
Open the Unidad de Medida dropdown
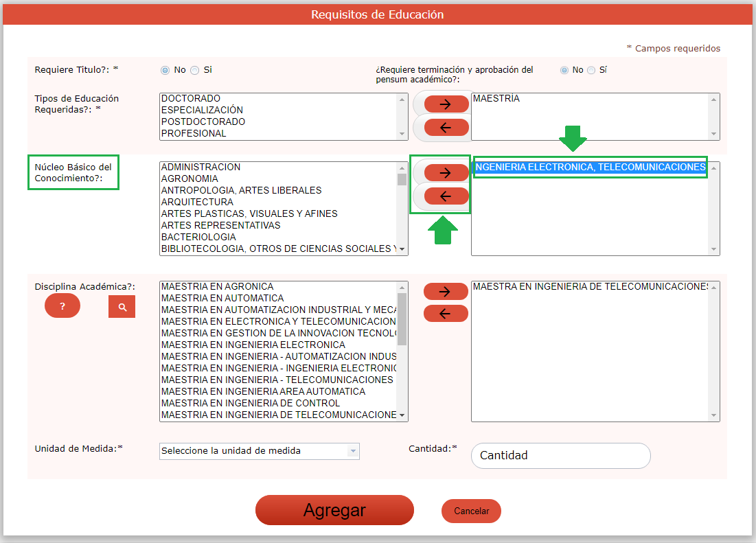(x=260, y=451)
